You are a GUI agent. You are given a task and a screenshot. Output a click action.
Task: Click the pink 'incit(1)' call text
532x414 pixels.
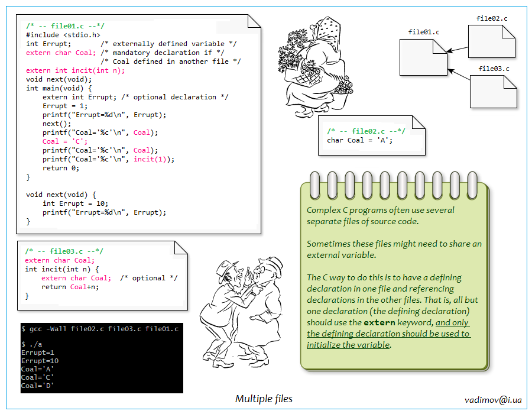point(150,159)
